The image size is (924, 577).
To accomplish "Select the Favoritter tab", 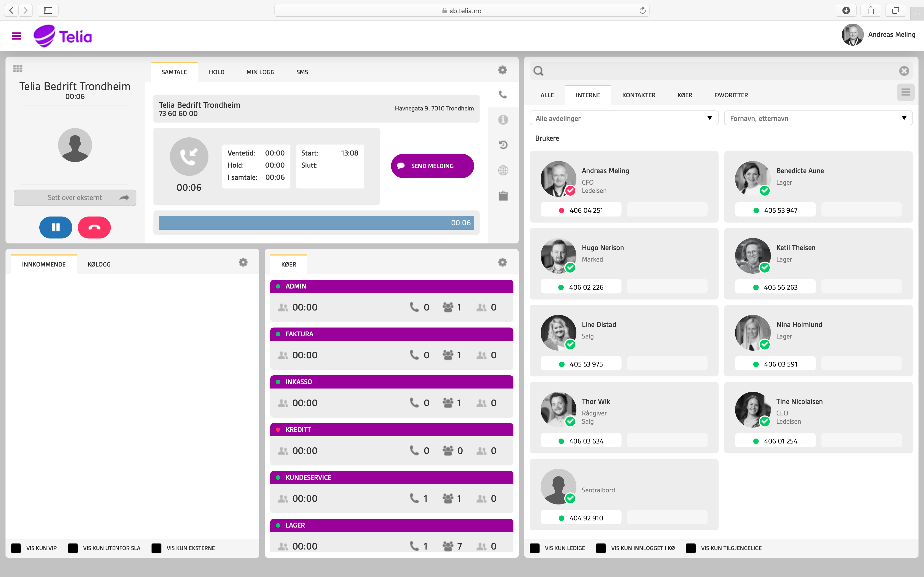I will (x=731, y=95).
